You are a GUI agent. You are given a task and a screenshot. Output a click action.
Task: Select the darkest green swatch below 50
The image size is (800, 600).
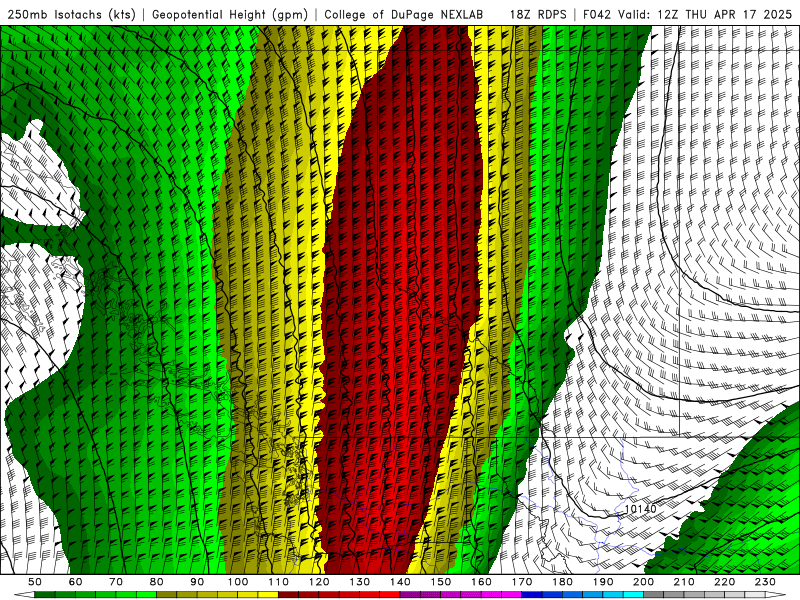[x=45, y=595]
